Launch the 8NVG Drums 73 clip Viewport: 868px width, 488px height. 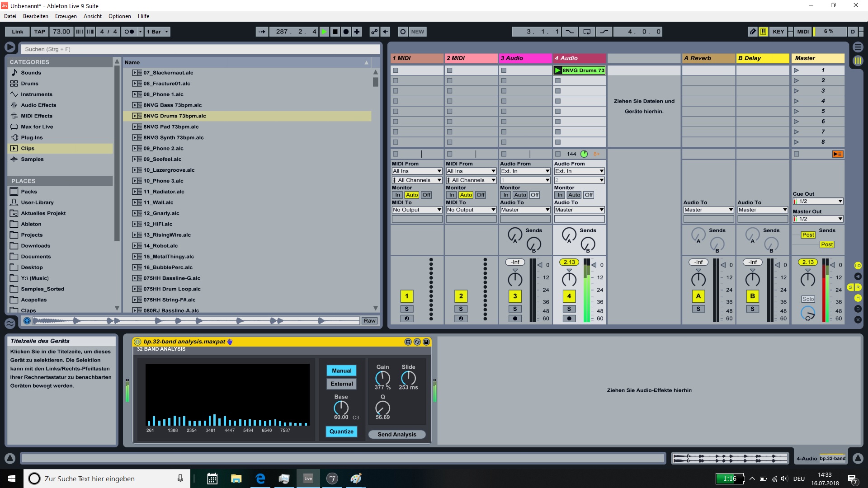tap(558, 70)
